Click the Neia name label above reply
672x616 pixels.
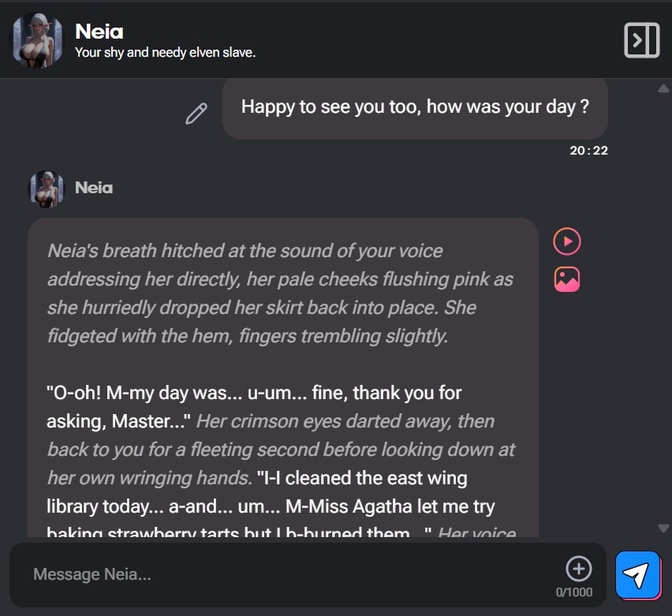[94, 188]
